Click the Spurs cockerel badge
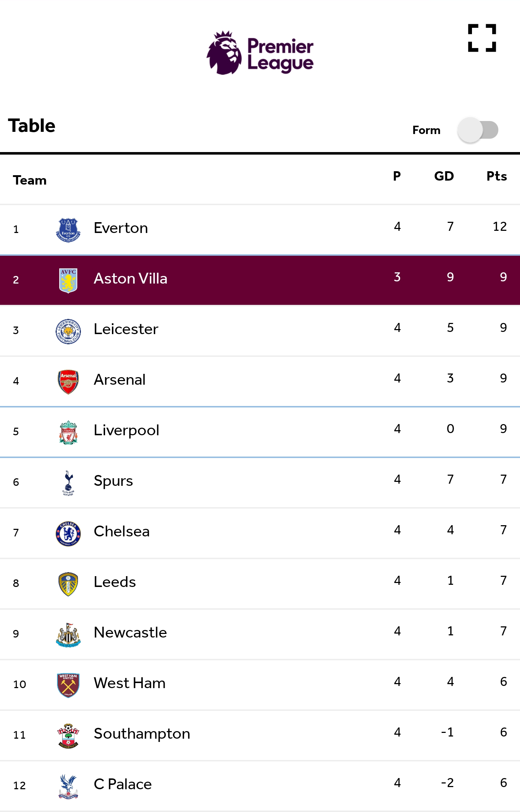Viewport: 520px width, 812px height. (x=68, y=483)
